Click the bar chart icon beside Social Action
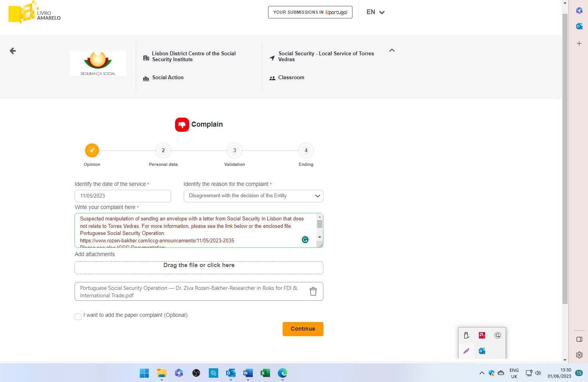Viewport: 588px width, 382px height. point(146,78)
